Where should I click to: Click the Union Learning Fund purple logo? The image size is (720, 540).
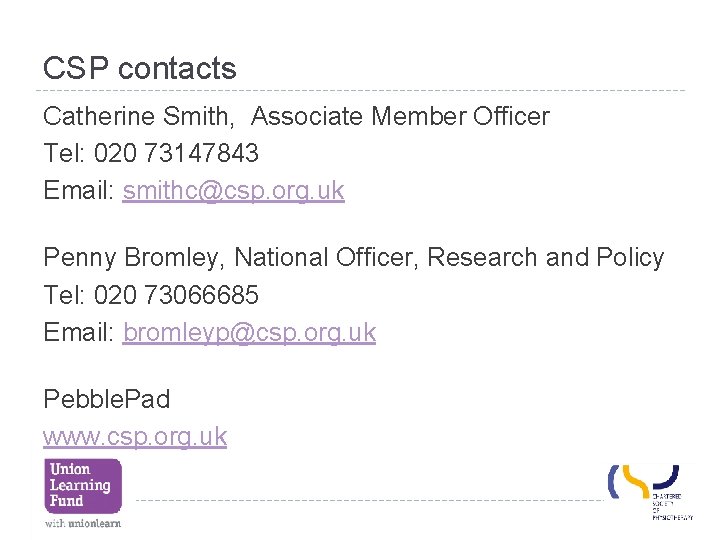(x=82, y=485)
